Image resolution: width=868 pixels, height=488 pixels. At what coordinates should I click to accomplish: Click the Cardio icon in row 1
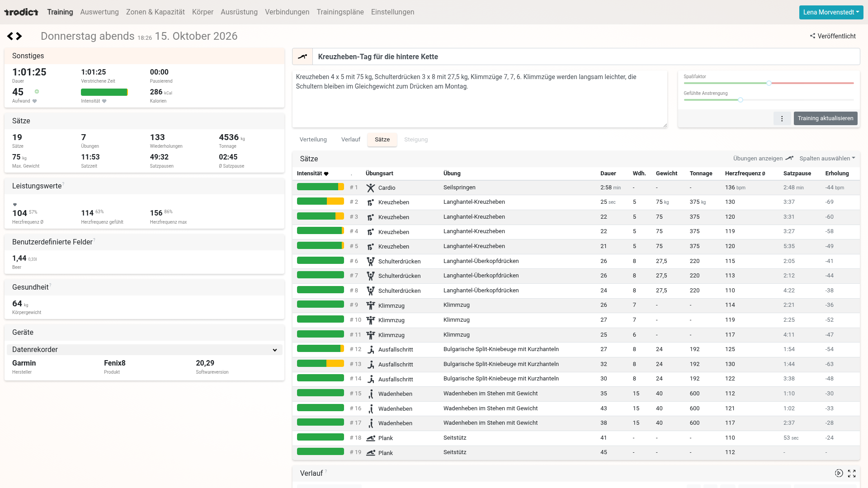[x=371, y=188]
